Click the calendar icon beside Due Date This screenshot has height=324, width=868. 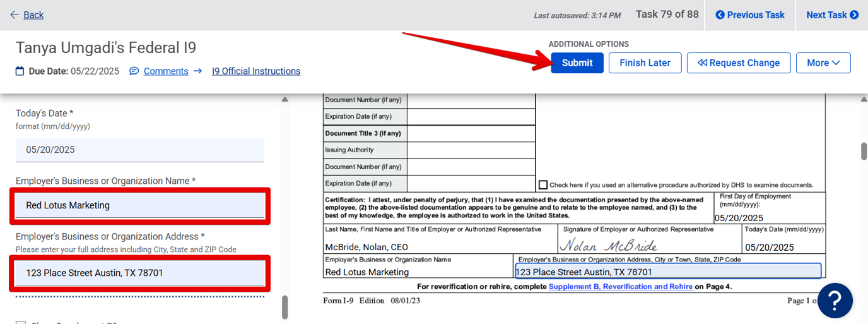tap(20, 71)
